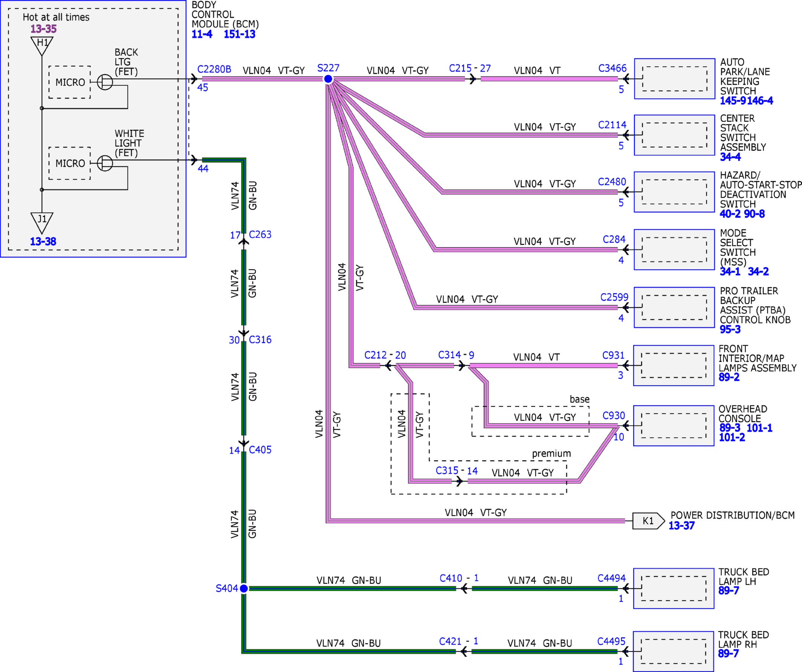Click connector label C4494
This screenshot has height=672, width=802.
(612, 579)
